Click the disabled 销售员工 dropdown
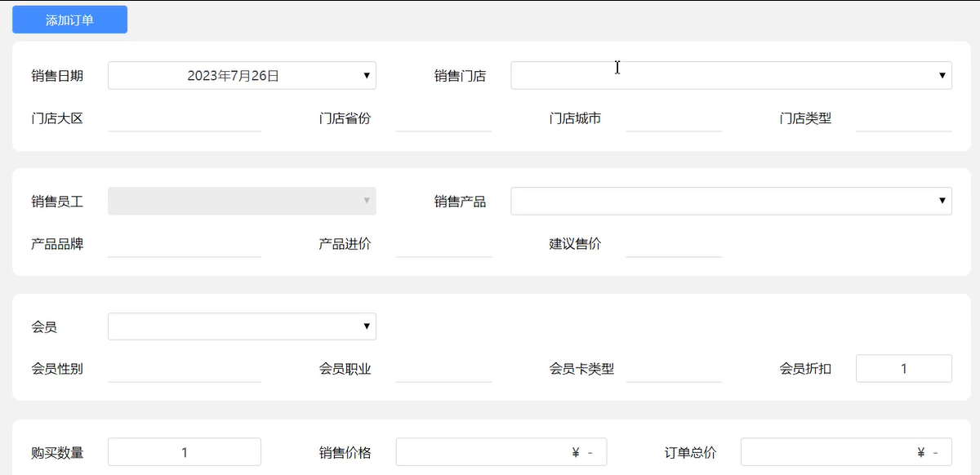 [x=242, y=201]
